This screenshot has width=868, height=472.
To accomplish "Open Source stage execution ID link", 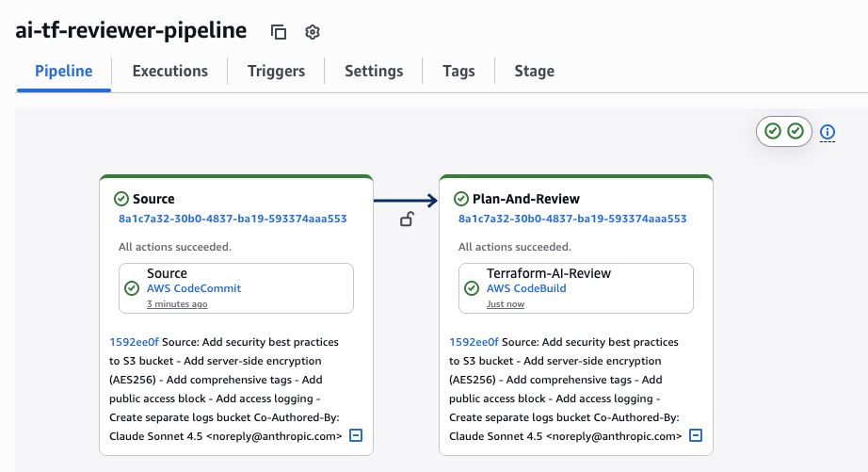I will click(233, 219).
